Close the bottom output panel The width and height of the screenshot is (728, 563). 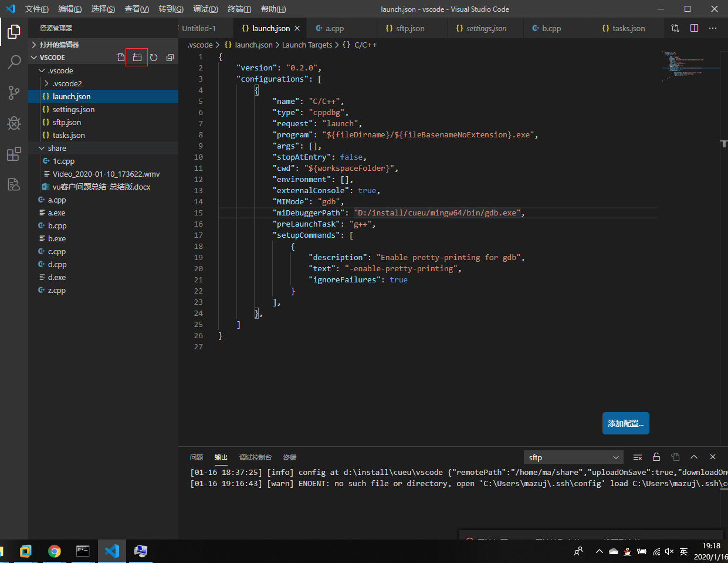pyautogui.click(x=713, y=457)
